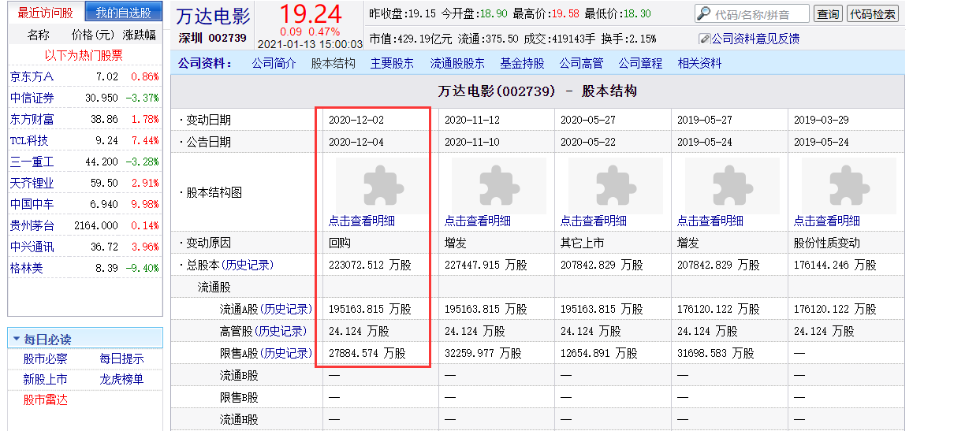Viewport: 980px width, 431px height.
Task: Open share structure chart for 2020-12-02
Action: tap(383, 186)
